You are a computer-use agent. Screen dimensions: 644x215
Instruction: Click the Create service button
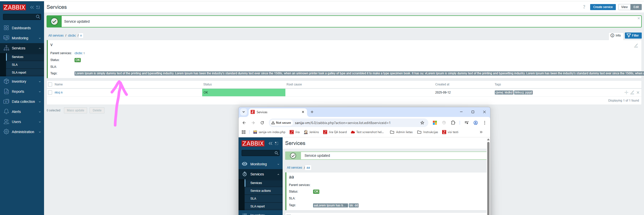tap(602, 7)
